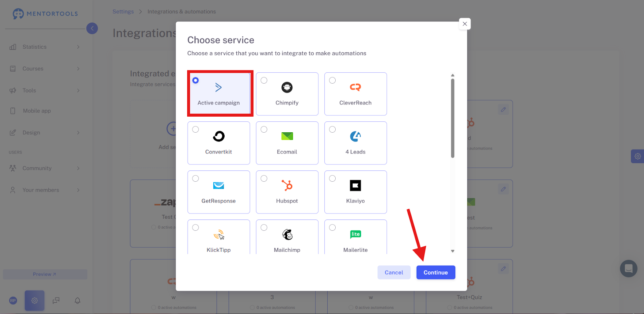Click the Active campaign arrow logo
The image size is (644, 314).
pos(219,87)
